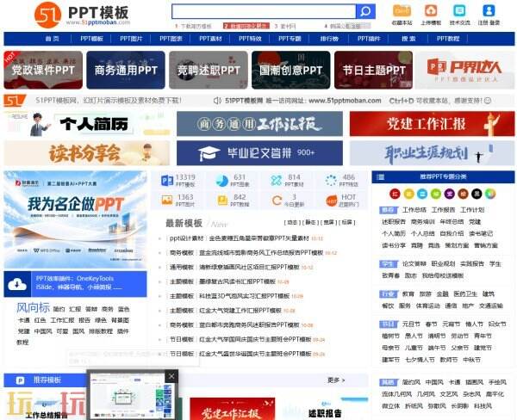Select the yellow color circle
Image resolution: width=517 pixels, height=420 pixels.
408,194
